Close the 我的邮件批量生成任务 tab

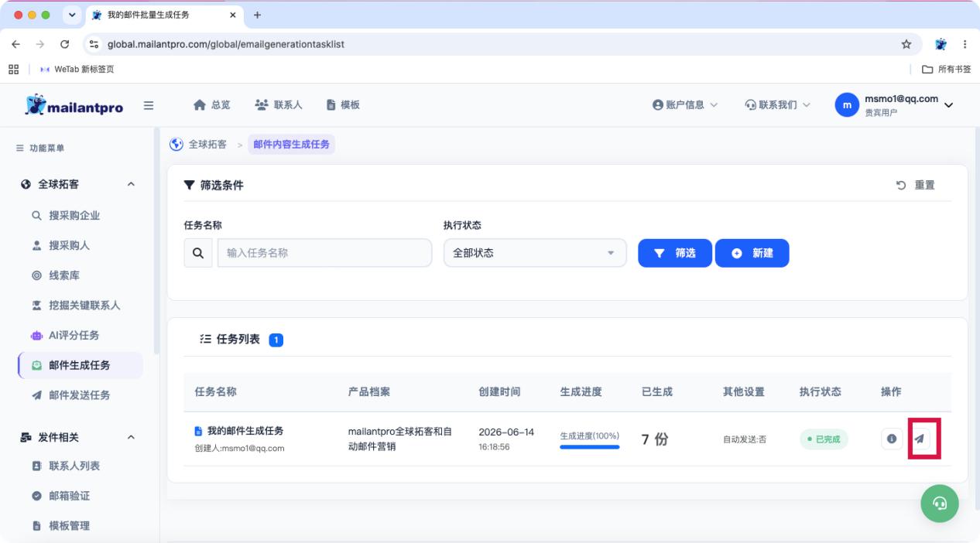[x=233, y=15]
